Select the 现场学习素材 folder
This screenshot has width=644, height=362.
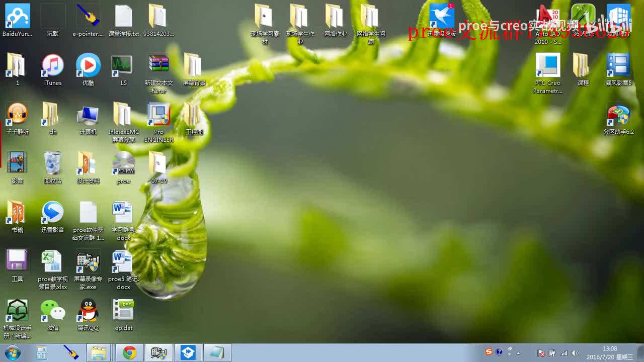pyautogui.click(x=265, y=24)
